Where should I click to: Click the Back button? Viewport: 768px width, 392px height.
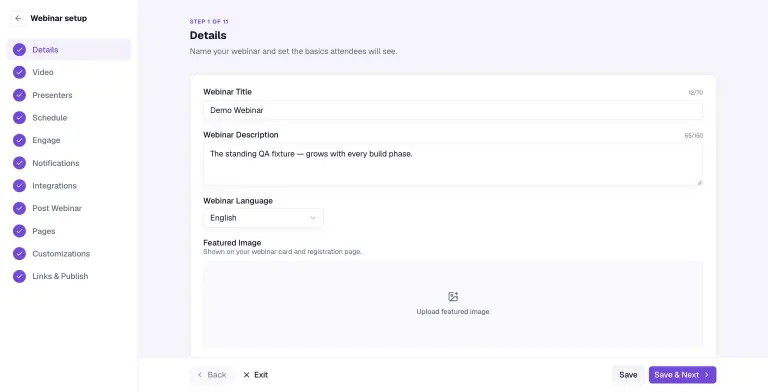pos(212,375)
